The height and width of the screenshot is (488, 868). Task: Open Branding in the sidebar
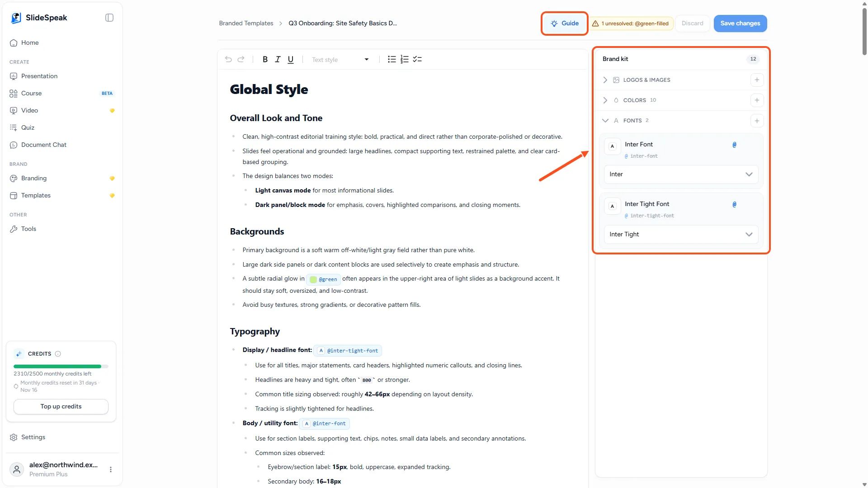pyautogui.click(x=61, y=178)
